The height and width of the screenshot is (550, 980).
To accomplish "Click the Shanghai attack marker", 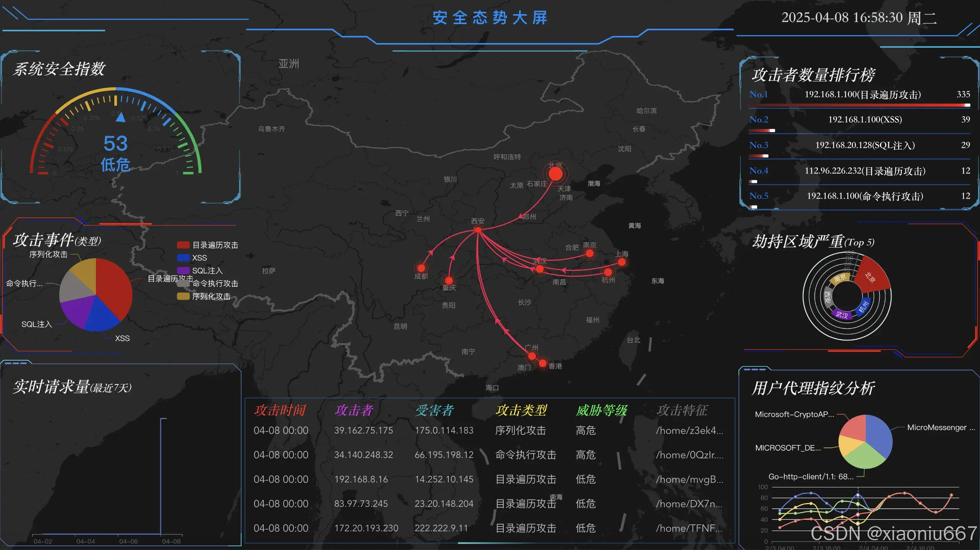I will point(621,262).
